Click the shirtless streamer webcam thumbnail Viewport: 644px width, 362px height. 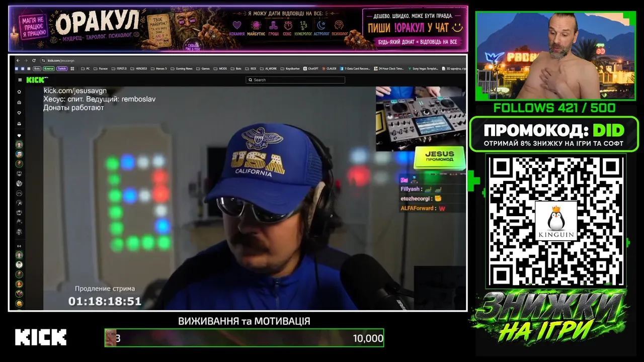coord(555,55)
